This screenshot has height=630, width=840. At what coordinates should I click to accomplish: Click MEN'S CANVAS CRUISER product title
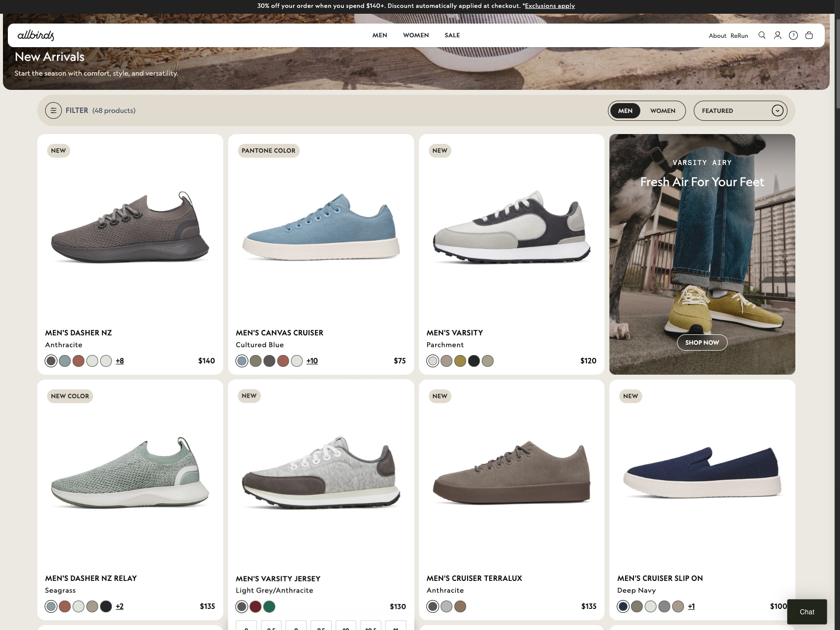pos(280,333)
